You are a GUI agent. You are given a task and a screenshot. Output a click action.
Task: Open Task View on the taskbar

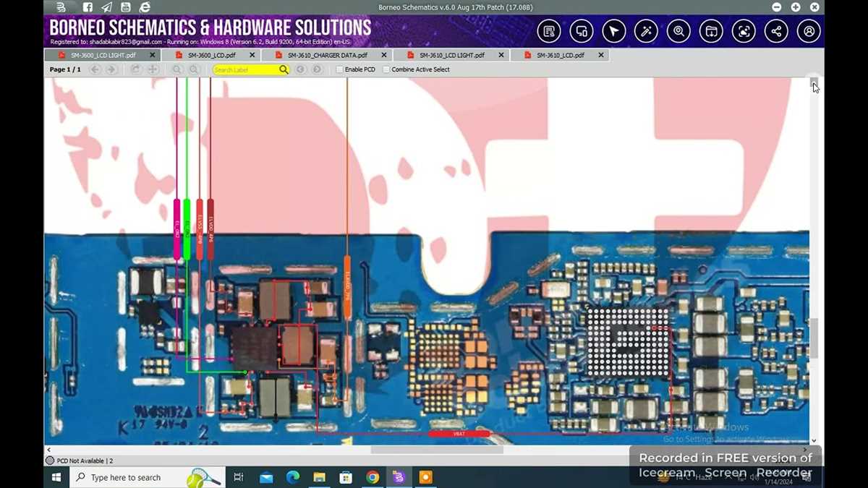click(x=238, y=477)
